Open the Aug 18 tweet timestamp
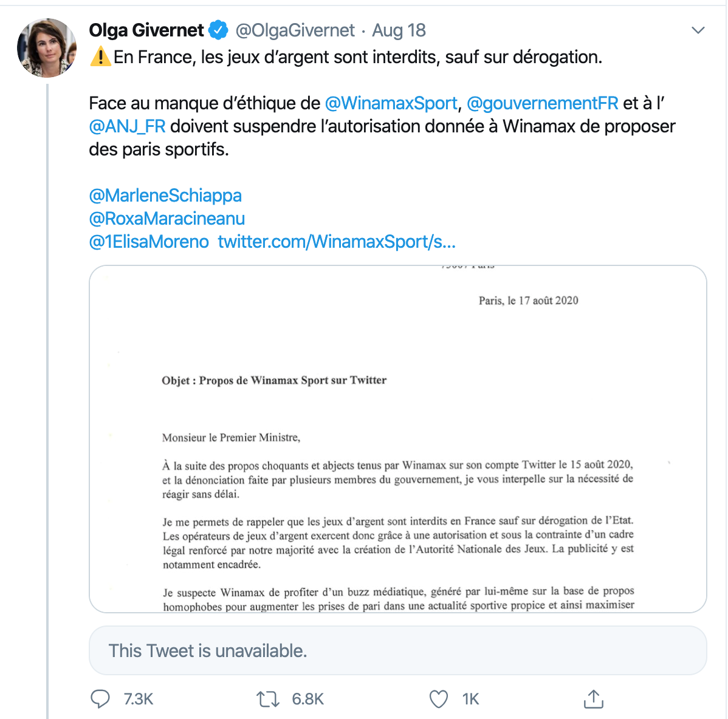Screen dimensions: 728x719 [399, 30]
